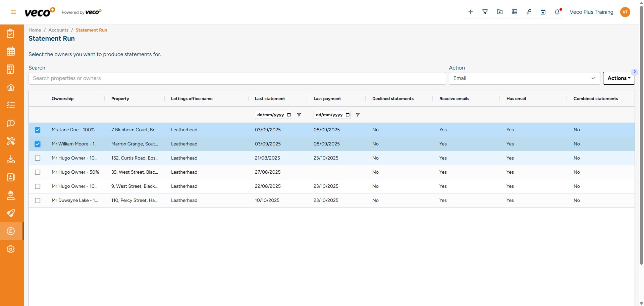644x306 pixels.
Task: Untick the checkbox for Ms Jane Doe
Action: point(38,130)
